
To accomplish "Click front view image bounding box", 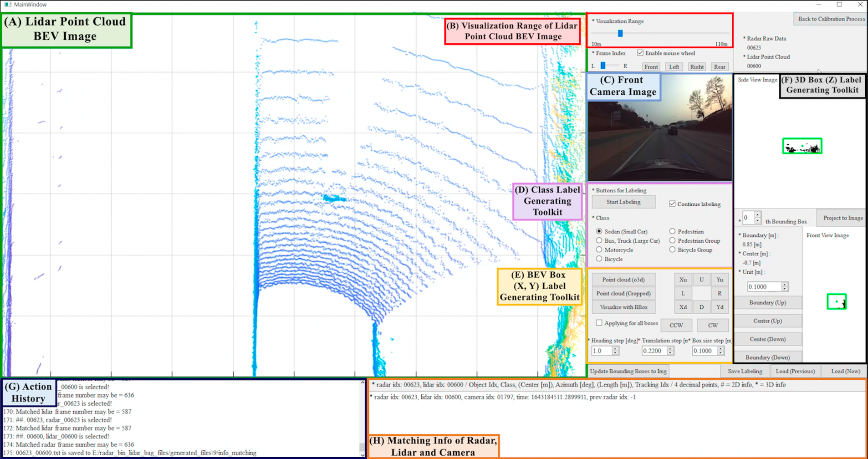I will click(x=837, y=301).
